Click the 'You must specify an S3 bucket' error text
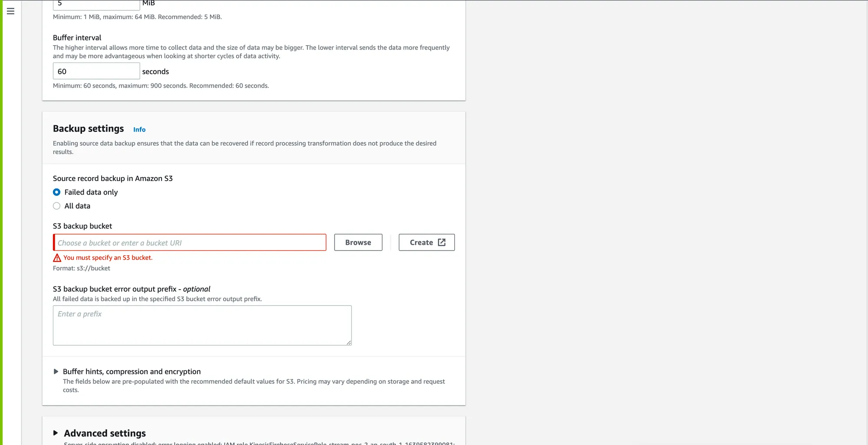868x445 pixels. [x=108, y=257]
